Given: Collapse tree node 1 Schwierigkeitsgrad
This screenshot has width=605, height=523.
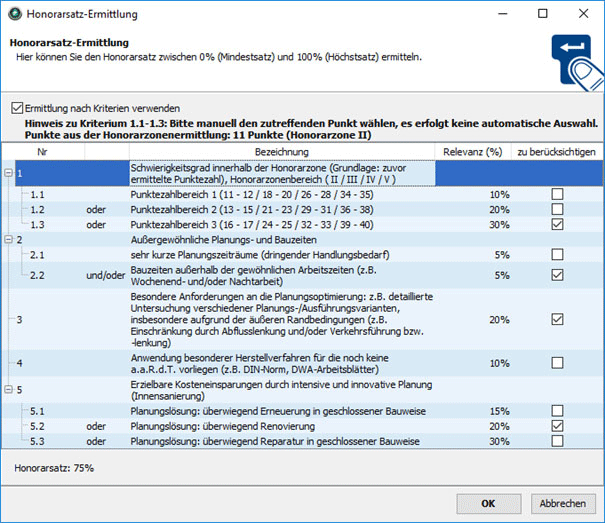Looking at the screenshot, I should click(x=8, y=173).
